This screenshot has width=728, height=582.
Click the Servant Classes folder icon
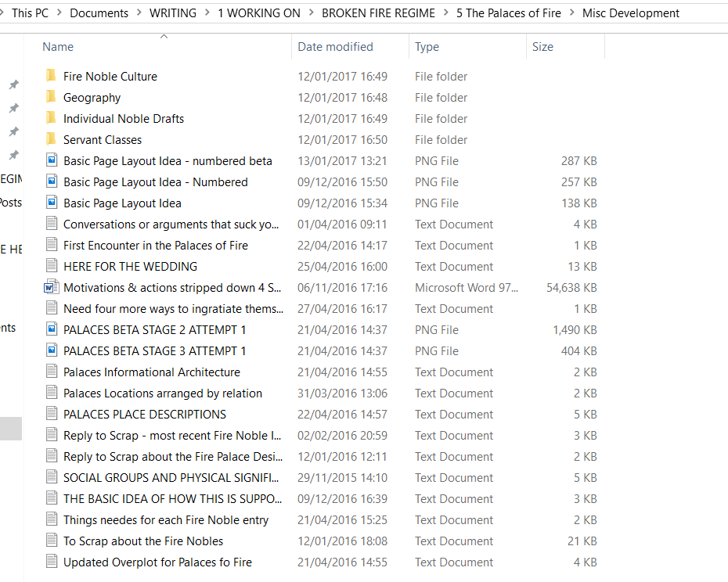(x=52, y=139)
